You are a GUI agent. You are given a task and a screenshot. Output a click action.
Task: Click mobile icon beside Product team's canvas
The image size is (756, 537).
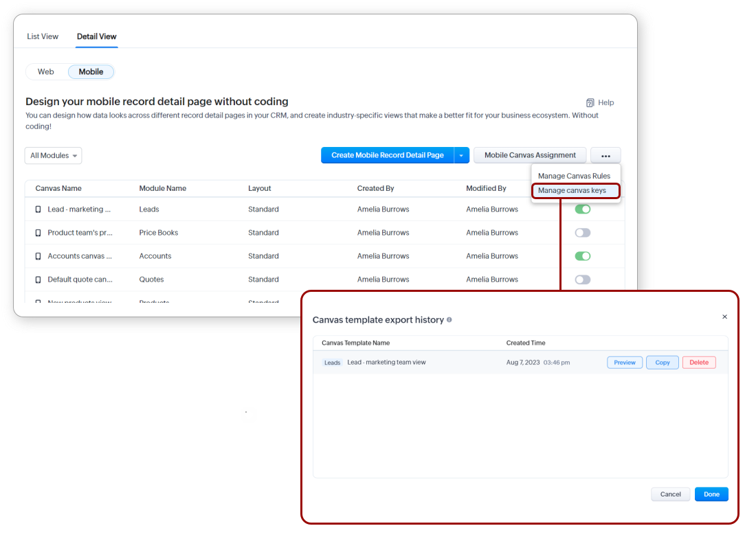click(38, 233)
